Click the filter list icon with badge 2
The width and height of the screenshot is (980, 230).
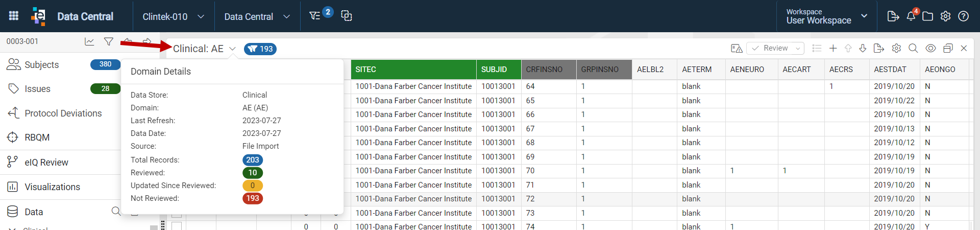click(315, 16)
